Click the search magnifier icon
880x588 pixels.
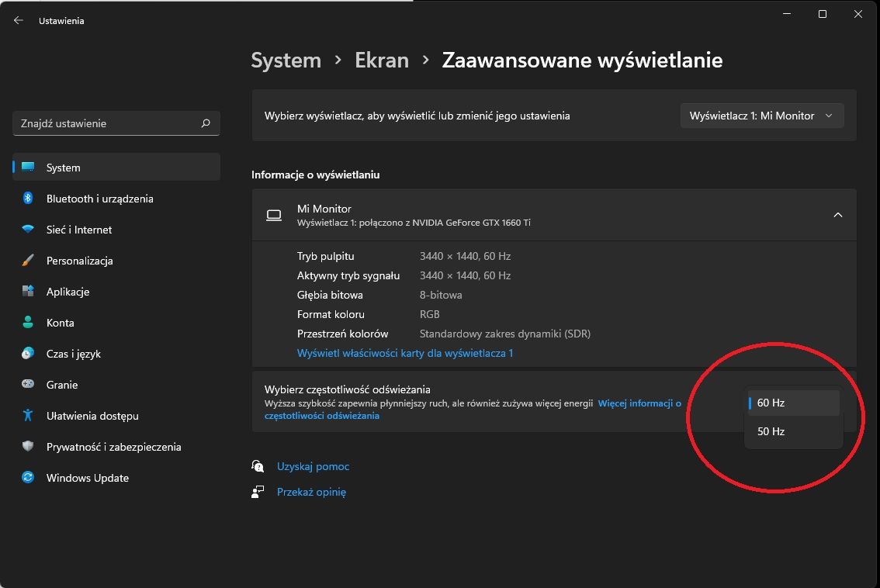(x=206, y=123)
